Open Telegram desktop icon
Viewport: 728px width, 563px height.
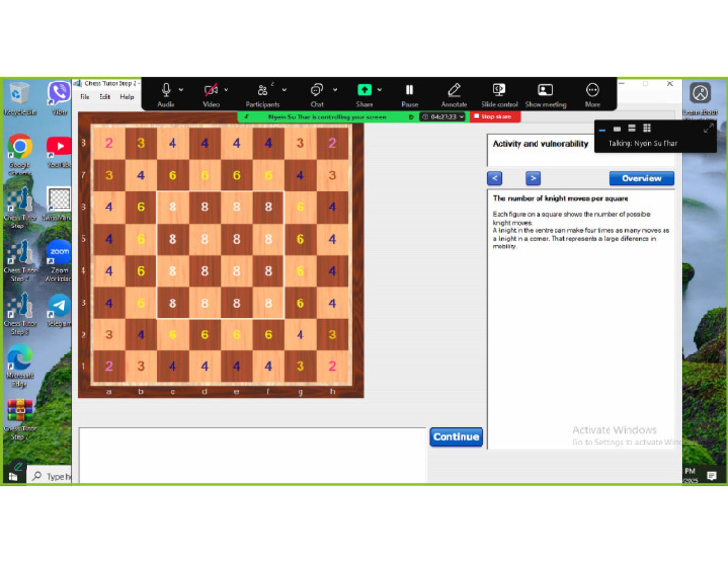60,311
